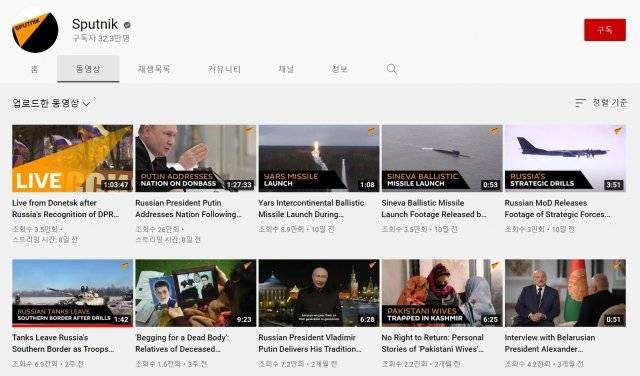
Task: Open the Putin Addresses Nation thumbnail
Action: pos(196,158)
